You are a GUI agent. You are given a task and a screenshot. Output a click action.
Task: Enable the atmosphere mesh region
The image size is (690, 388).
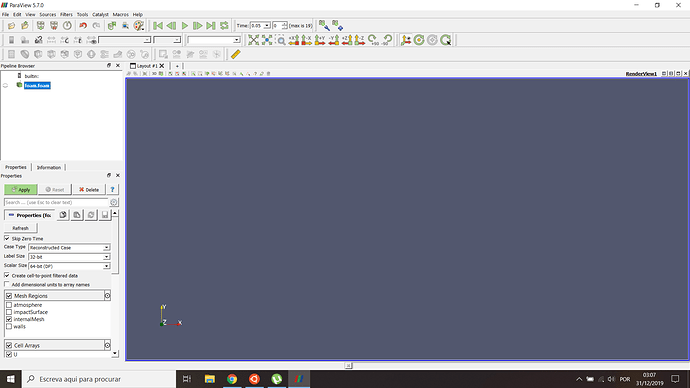(x=9, y=305)
